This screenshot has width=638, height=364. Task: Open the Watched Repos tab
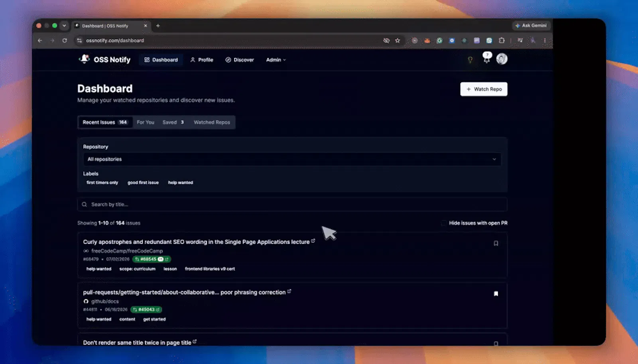pyautogui.click(x=212, y=122)
